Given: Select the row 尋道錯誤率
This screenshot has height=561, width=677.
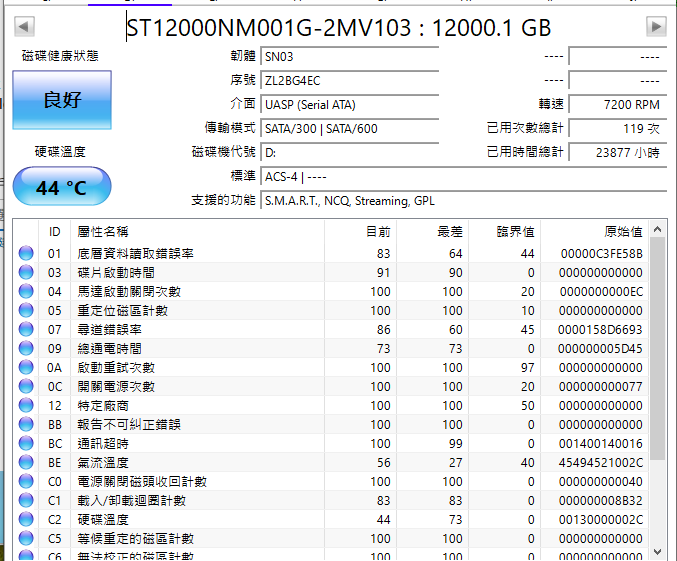Looking at the screenshot, I should pos(331,329).
